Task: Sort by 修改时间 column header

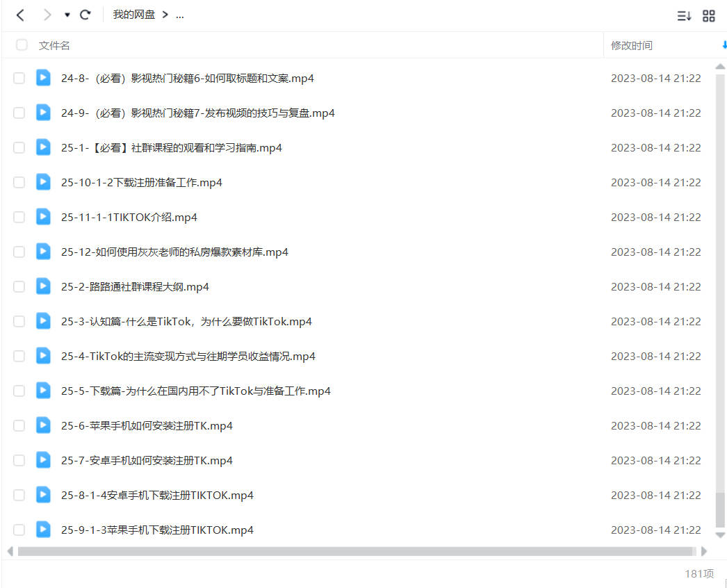Action: [x=632, y=45]
